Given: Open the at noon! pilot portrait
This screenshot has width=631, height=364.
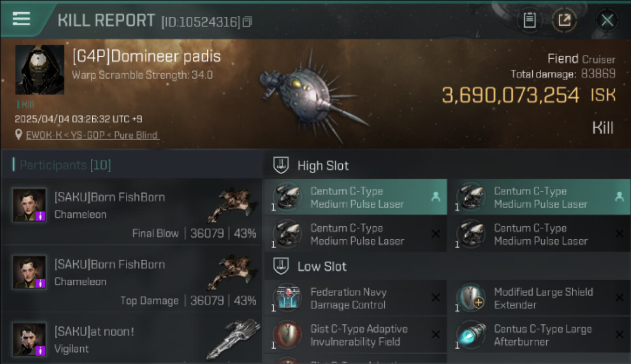Looking at the screenshot, I should [x=30, y=339].
